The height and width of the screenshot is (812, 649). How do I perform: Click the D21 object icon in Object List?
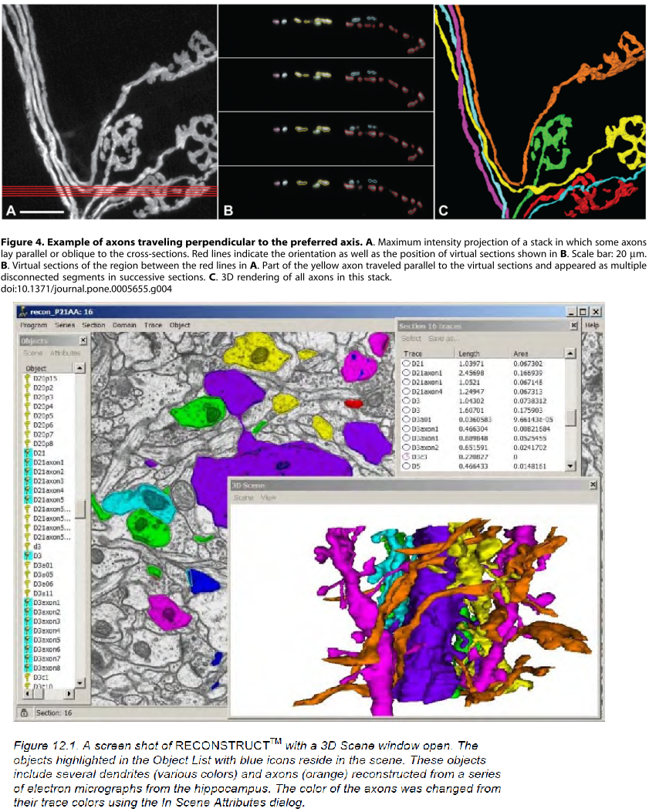28,453
